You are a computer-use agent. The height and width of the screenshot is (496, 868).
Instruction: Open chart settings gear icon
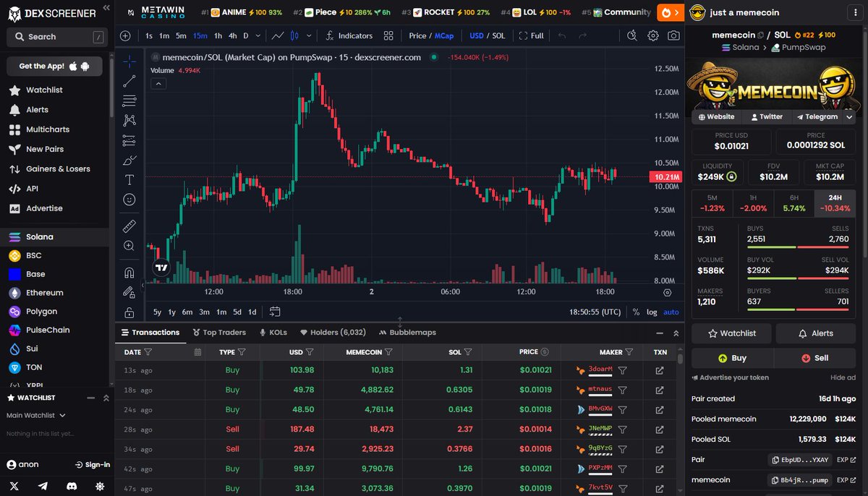(653, 35)
